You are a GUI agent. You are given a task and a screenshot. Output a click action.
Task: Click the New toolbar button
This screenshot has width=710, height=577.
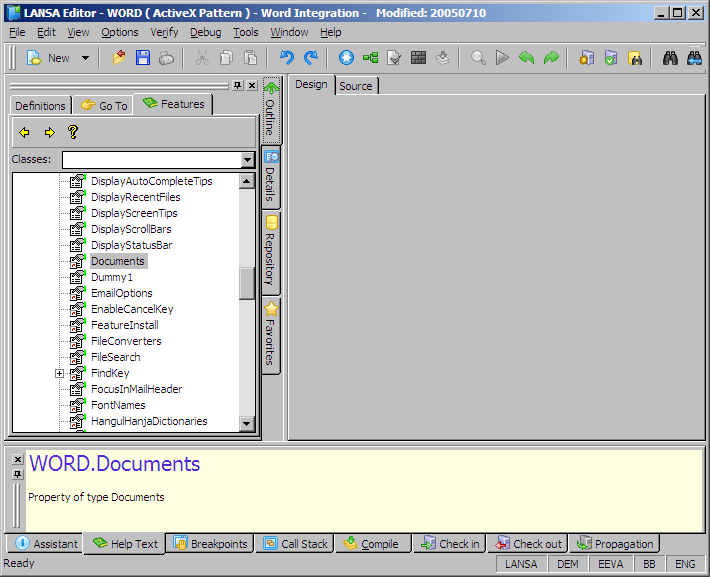[49, 58]
